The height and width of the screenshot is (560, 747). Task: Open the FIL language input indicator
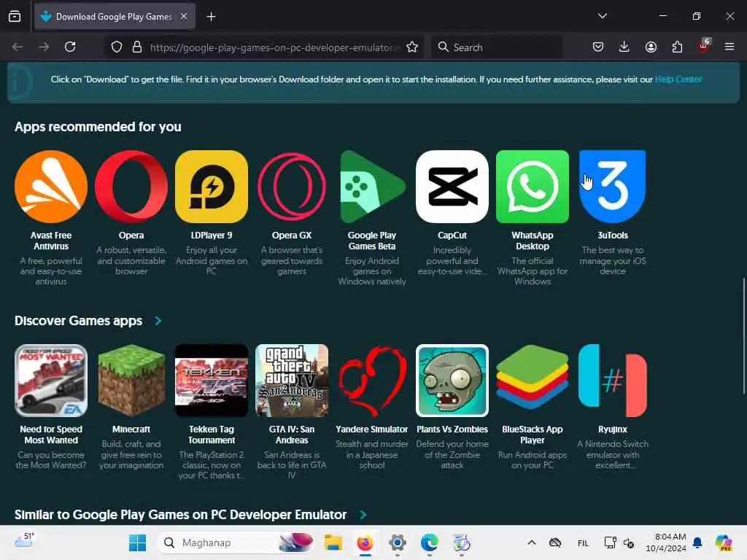(x=583, y=542)
